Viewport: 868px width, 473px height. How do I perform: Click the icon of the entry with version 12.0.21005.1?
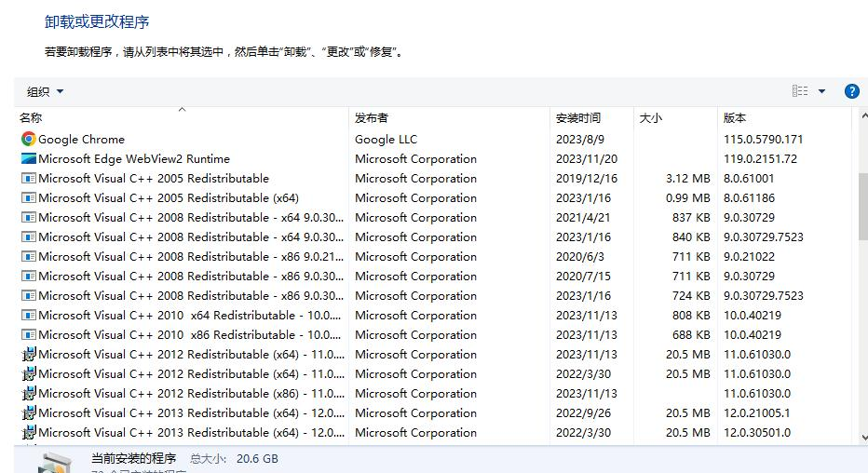[x=28, y=412]
